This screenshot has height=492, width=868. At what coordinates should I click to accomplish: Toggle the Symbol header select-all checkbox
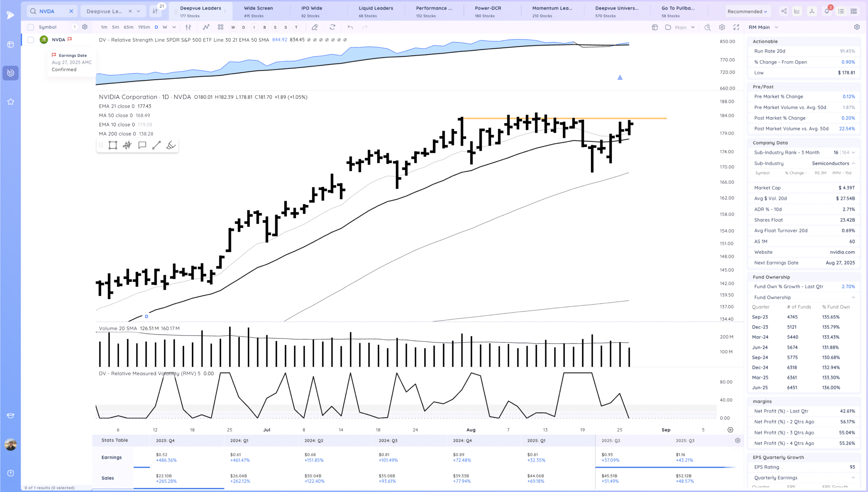(31, 27)
